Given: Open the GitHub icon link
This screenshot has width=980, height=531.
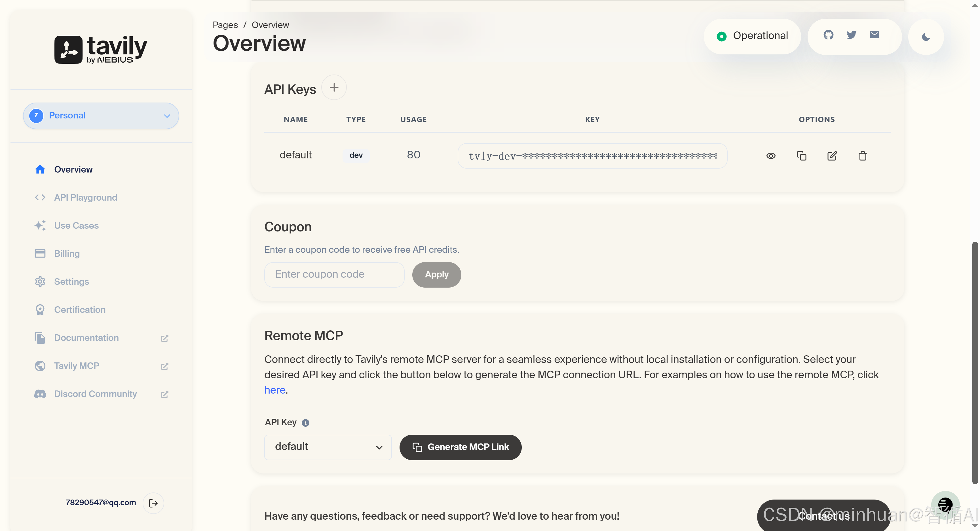Looking at the screenshot, I should point(828,35).
